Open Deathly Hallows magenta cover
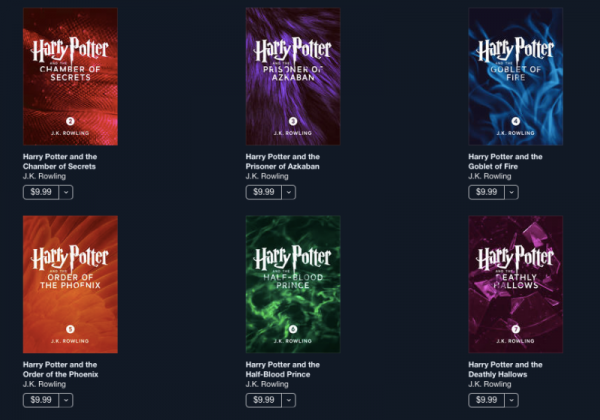600x420 pixels. click(x=516, y=284)
